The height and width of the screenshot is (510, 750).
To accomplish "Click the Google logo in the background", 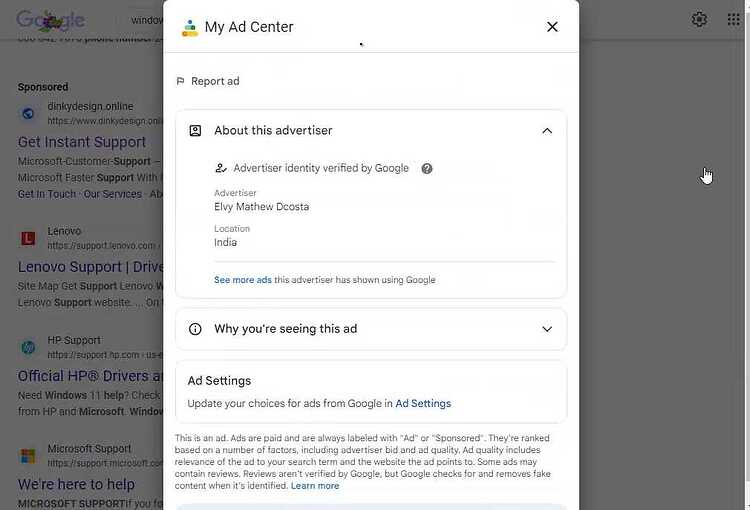I will coord(50,20).
